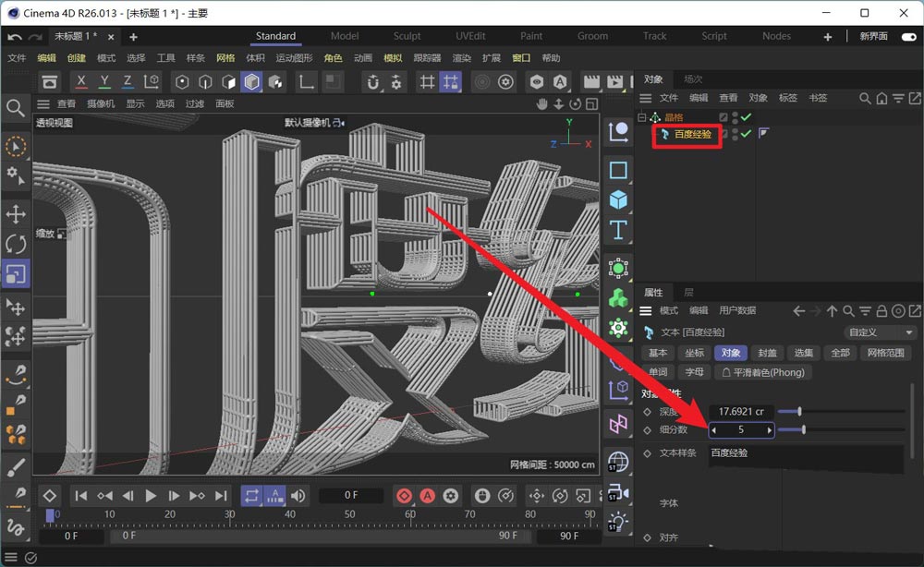The image size is (924, 567).
Task: Select the 坐标 attribute tab
Action: [694, 353]
